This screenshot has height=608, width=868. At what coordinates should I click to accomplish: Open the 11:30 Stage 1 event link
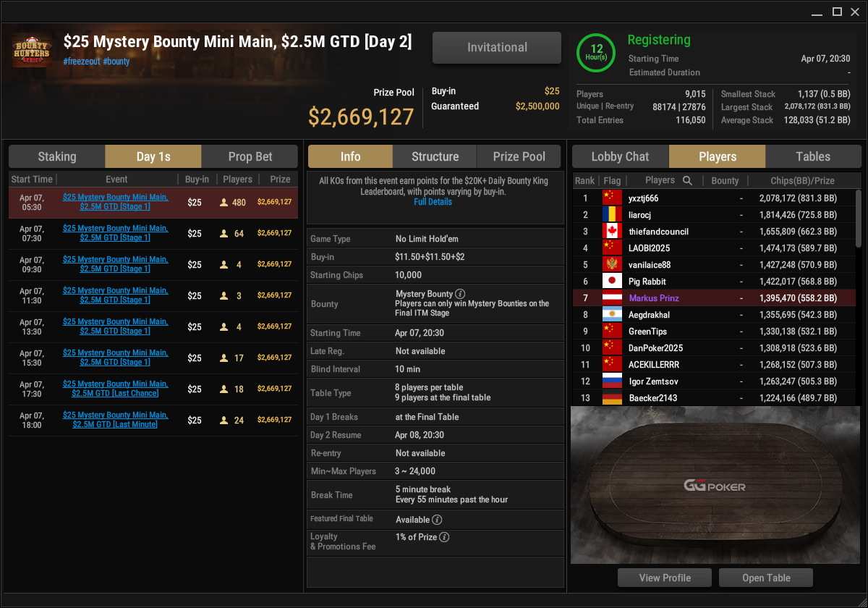pyautogui.click(x=116, y=295)
